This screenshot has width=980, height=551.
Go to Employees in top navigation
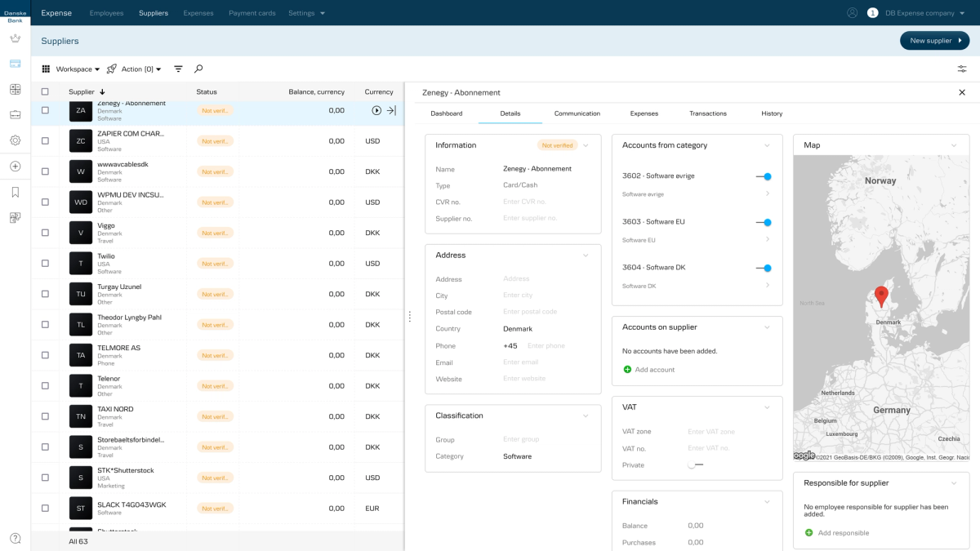coord(107,13)
